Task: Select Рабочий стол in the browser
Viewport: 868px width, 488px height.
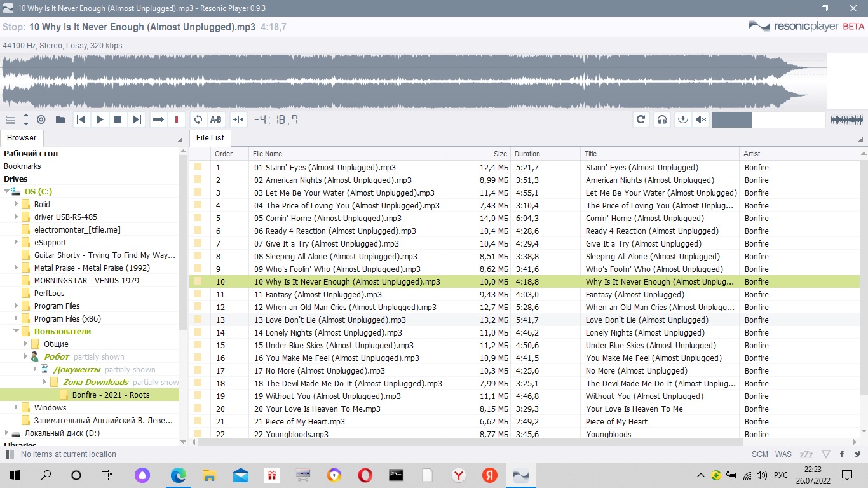Action: tap(31, 153)
